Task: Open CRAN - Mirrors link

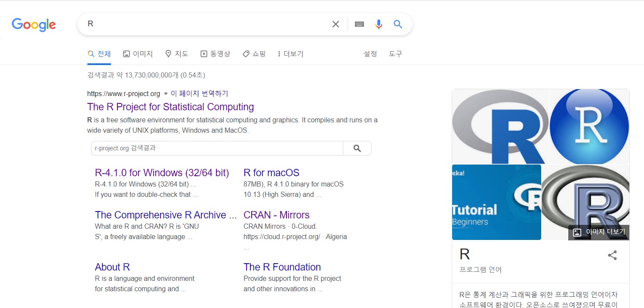Action: tap(277, 215)
